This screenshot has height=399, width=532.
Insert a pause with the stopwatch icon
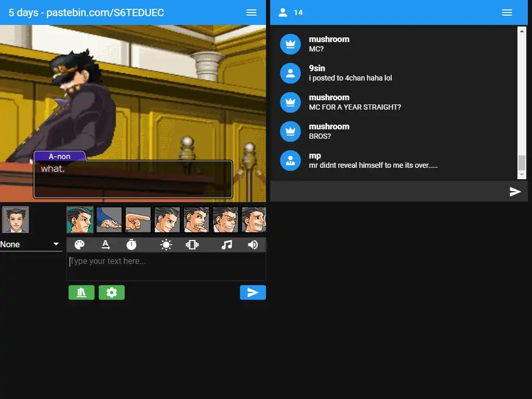[x=131, y=245]
